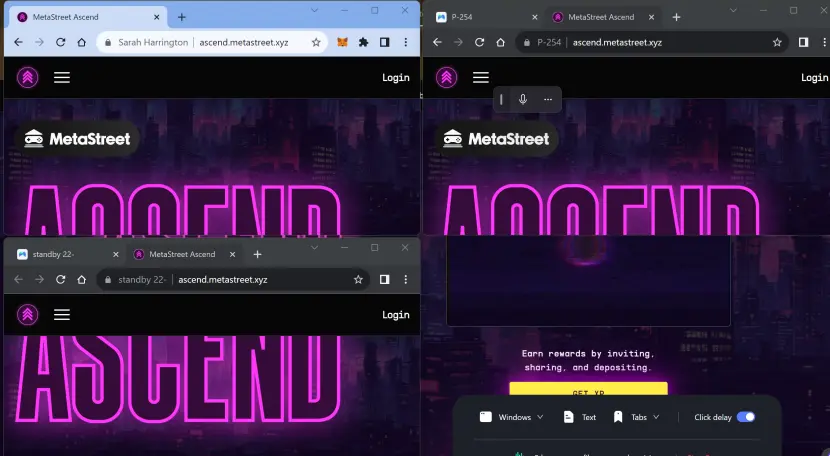Reload page in P-254 window
The image size is (830, 456).
tap(479, 42)
